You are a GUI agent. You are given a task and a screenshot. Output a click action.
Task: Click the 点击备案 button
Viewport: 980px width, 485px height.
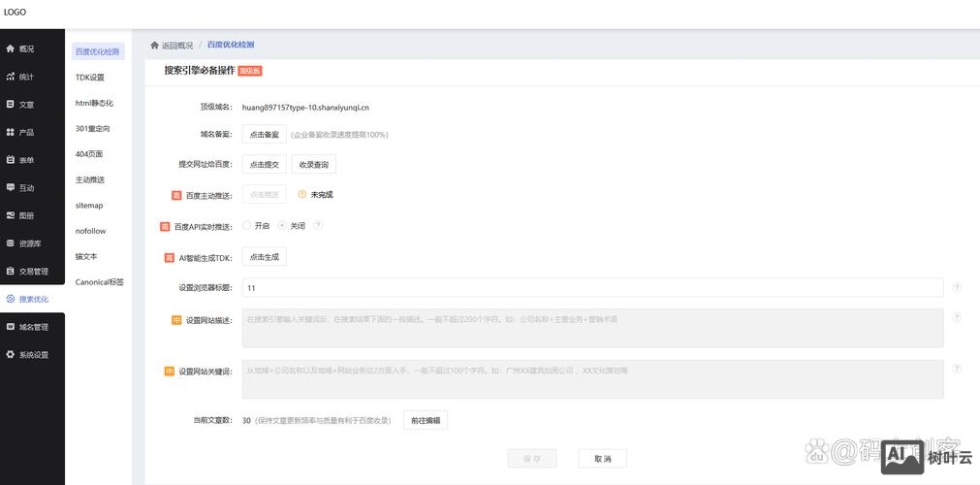265,135
